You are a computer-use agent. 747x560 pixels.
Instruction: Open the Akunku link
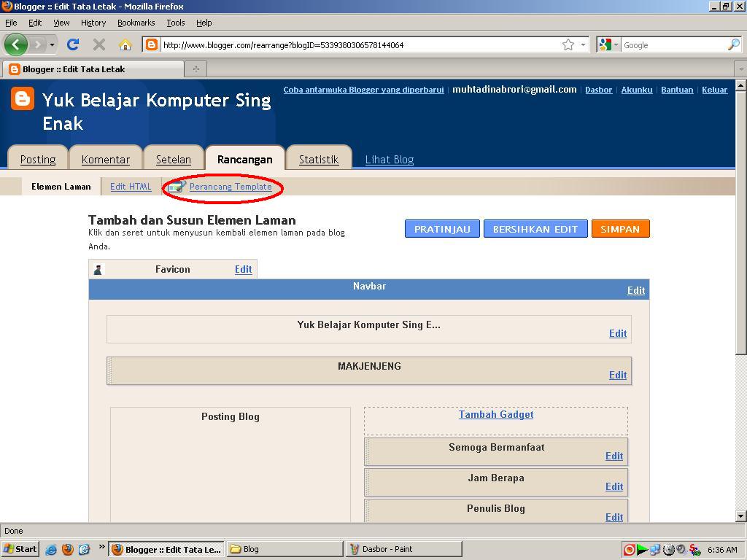click(x=636, y=90)
